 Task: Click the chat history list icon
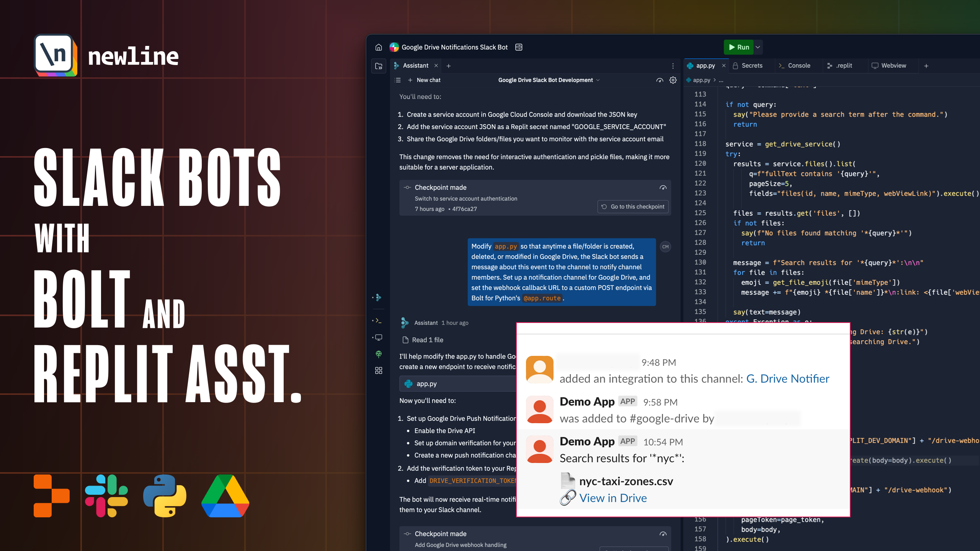coord(398,80)
